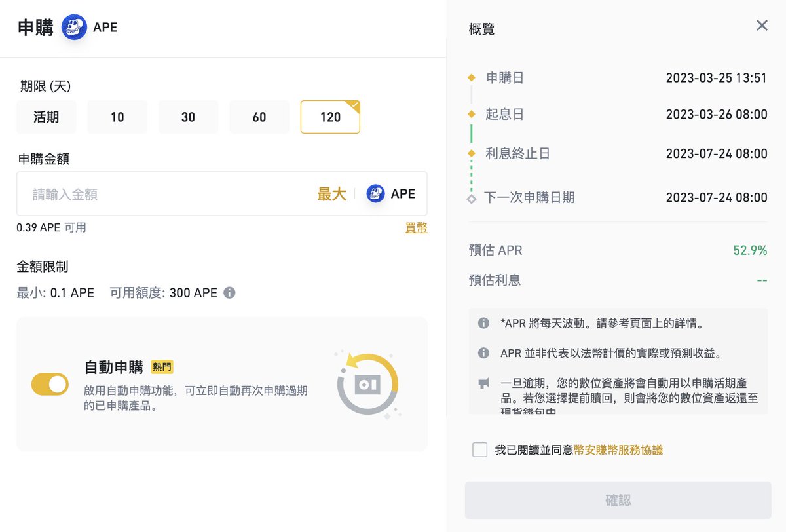Turn off the 自動申購 toggle switch

(x=50, y=384)
